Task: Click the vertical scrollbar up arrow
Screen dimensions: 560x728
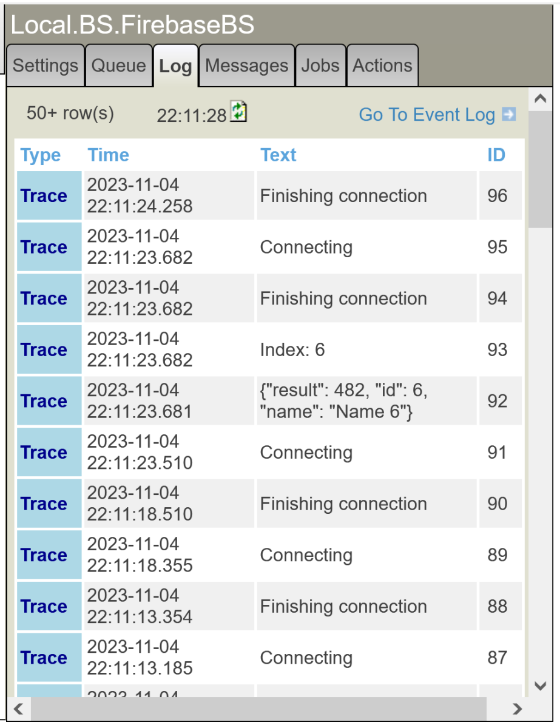Action: (541, 98)
